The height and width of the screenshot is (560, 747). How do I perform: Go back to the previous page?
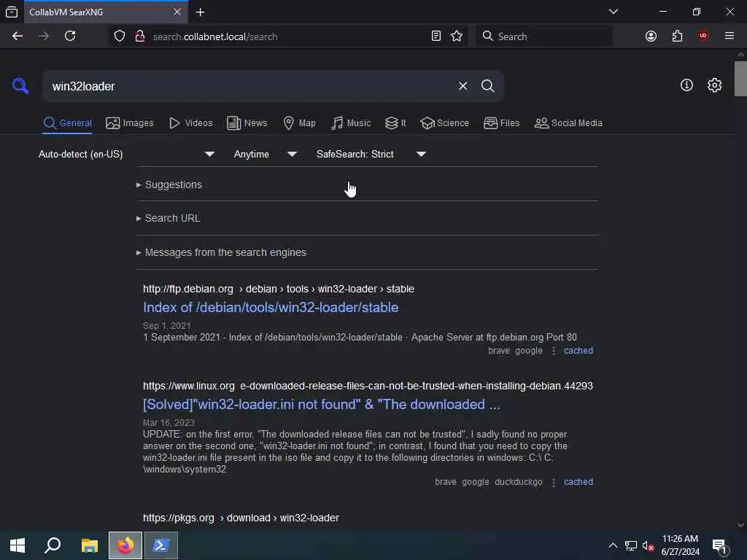tap(18, 36)
